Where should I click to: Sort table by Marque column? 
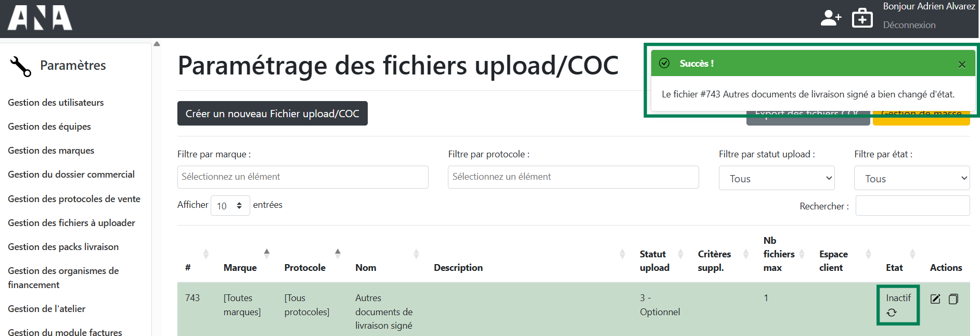240,267
